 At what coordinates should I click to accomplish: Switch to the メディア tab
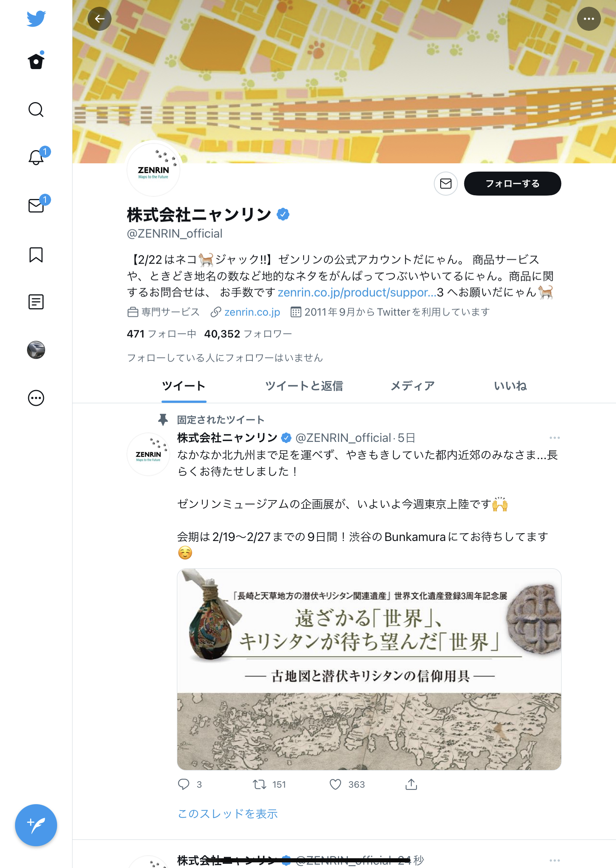point(412,386)
